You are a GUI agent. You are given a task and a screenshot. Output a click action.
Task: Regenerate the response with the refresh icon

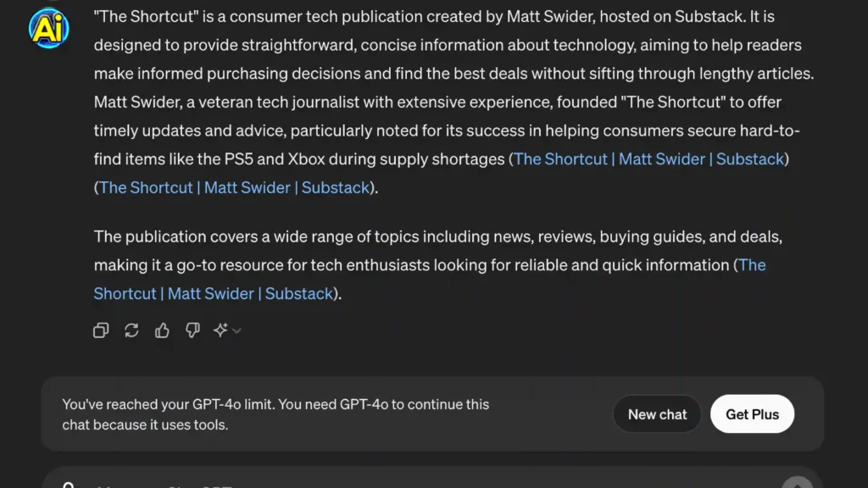pyautogui.click(x=131, y=330)
